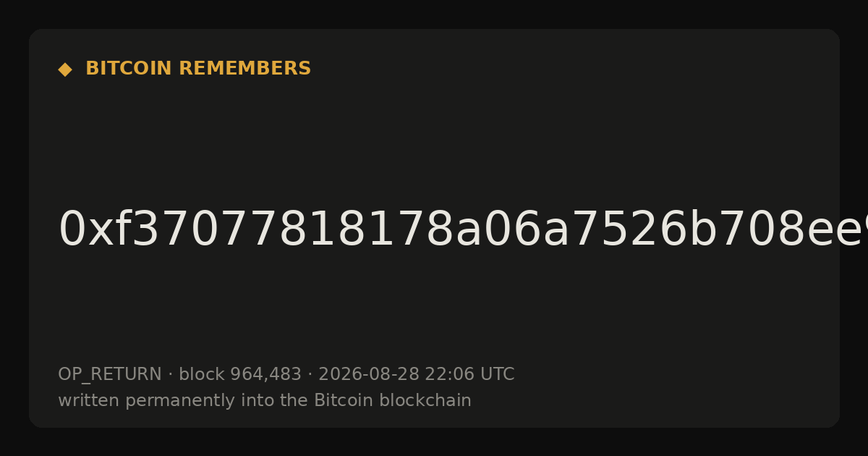The width and height of the screenshot is (868, 456).
Task: Open block 964,483 reference
Action: pos(239,375)
